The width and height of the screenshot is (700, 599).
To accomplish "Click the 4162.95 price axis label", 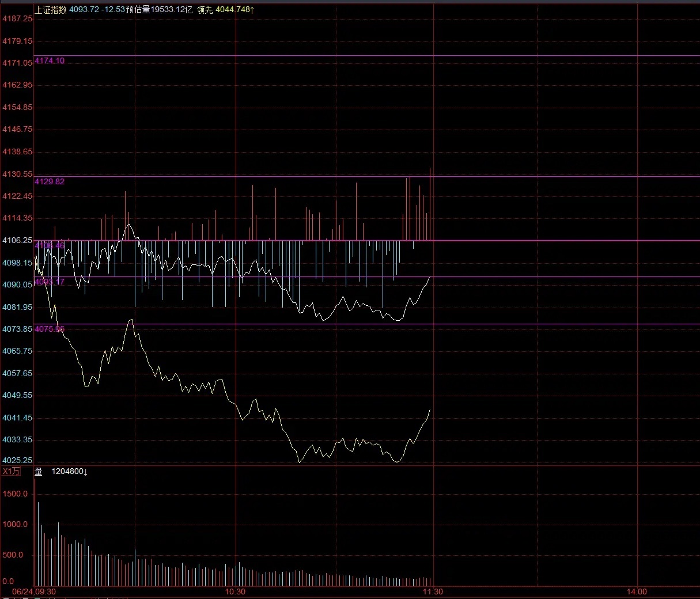I will (17, 85).
